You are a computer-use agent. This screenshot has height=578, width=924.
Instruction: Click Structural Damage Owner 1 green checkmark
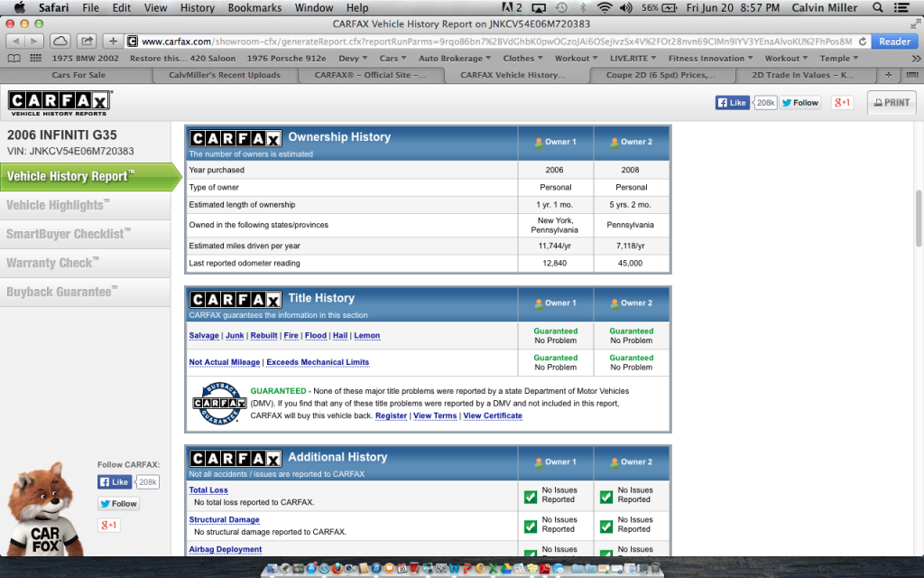point(531,527)
